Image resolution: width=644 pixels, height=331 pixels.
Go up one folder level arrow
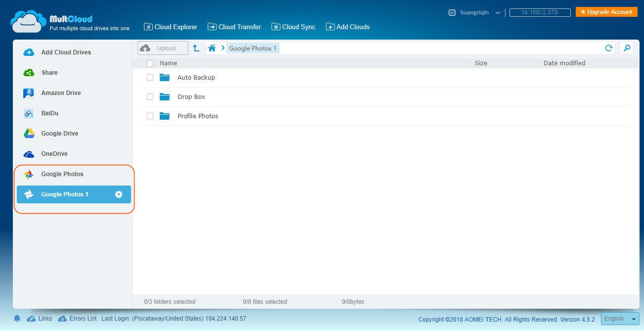(x=196, y=48)
